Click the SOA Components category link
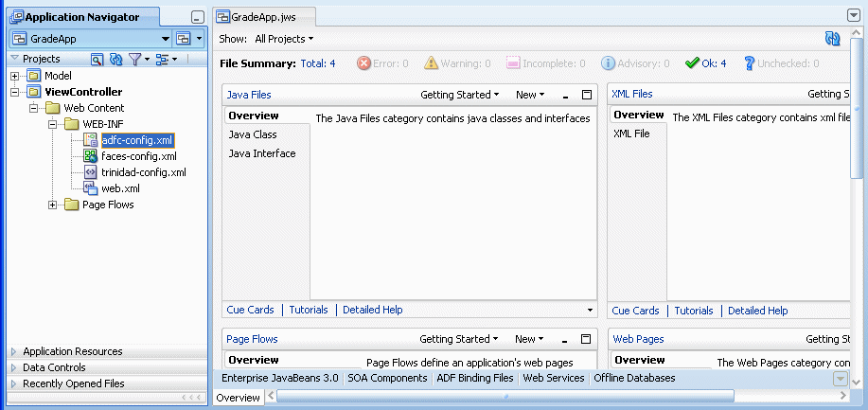 387,378
